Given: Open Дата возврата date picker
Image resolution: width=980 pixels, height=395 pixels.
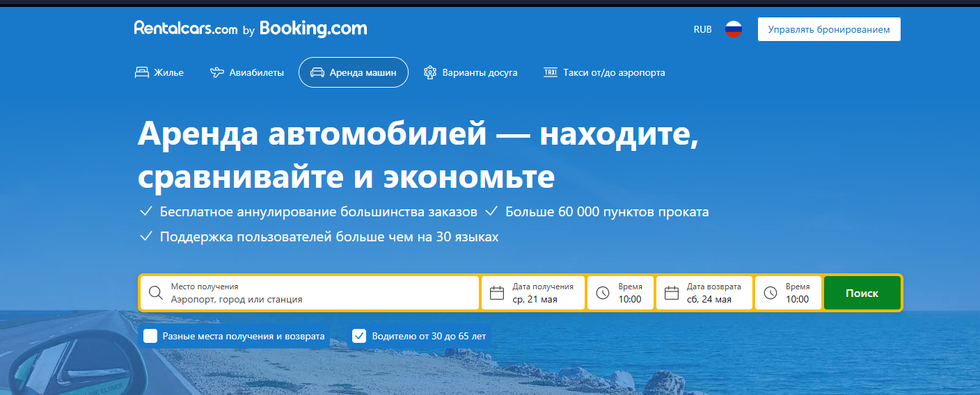Looking at the screenshot, I should 706,293.
